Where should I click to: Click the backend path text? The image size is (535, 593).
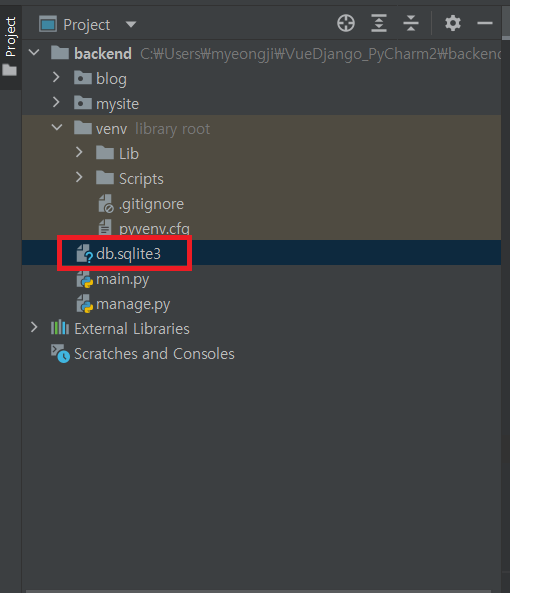[321, 54]
